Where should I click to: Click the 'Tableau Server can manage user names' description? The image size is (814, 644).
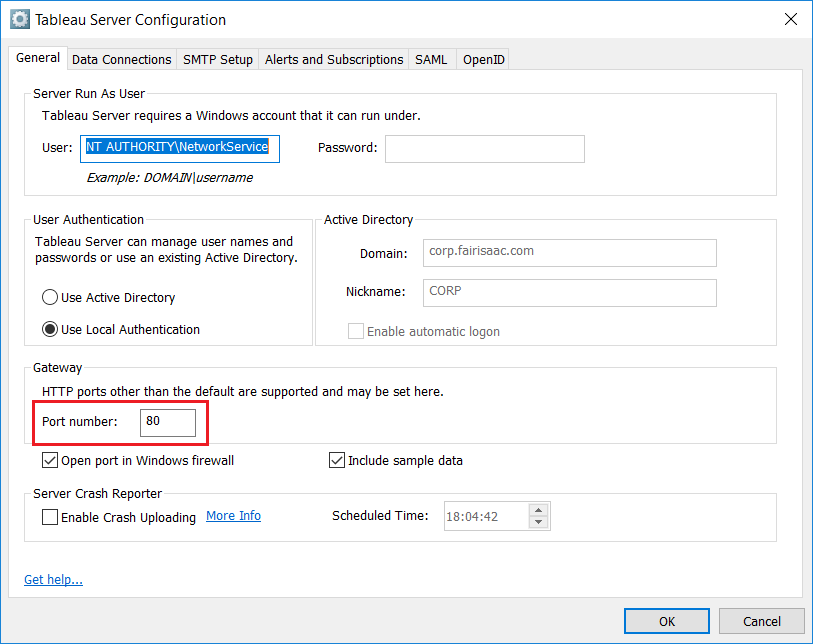coord(166,250)
